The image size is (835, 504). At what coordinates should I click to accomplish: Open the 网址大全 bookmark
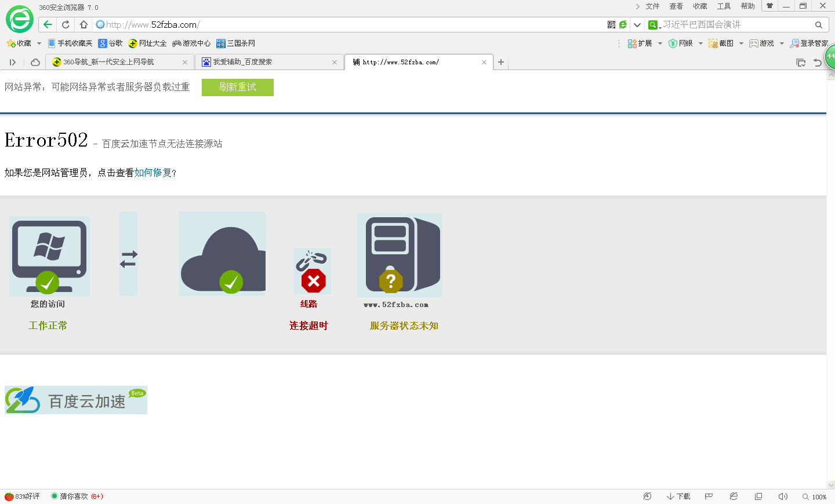[147, 43]
